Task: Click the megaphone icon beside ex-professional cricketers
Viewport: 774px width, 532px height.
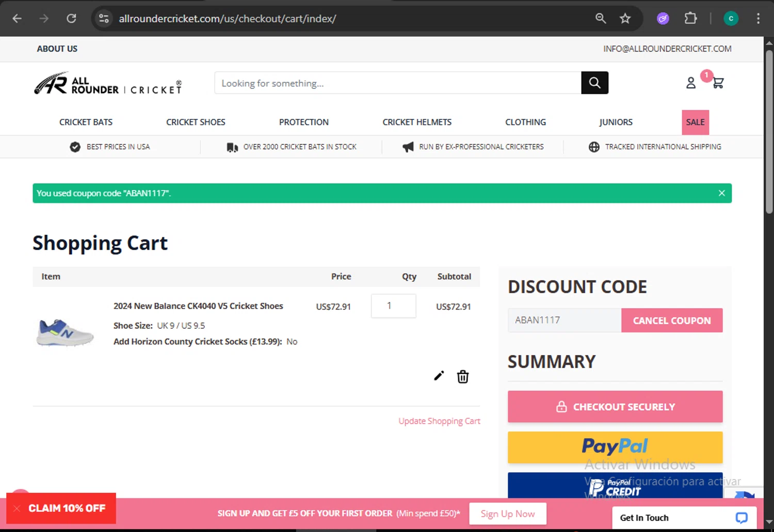Action: [408, 147]
